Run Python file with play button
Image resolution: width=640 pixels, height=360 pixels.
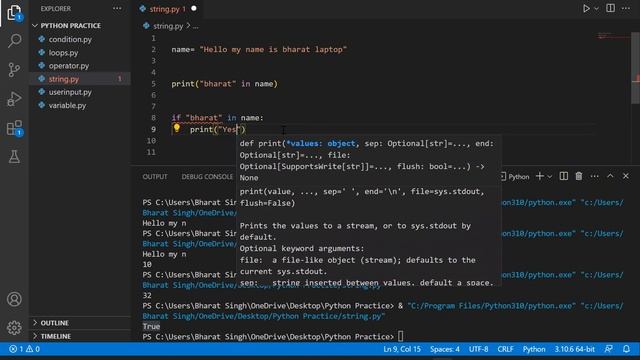pyautogui.click(x=586, y=8)
